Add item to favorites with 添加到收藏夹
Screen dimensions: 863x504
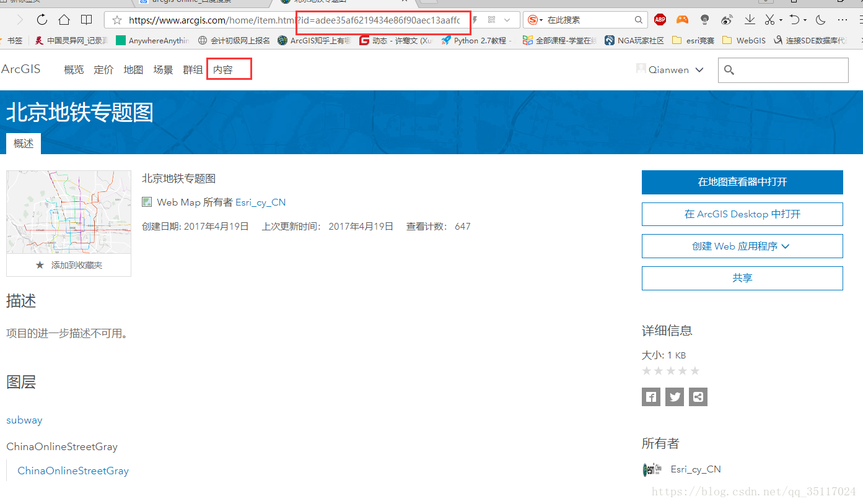(69, 265)
